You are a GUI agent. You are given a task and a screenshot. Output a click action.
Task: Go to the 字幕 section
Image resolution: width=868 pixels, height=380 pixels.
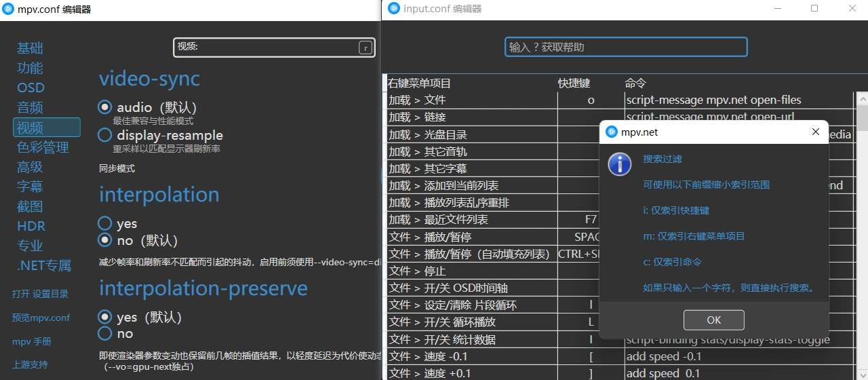(30, 186)
